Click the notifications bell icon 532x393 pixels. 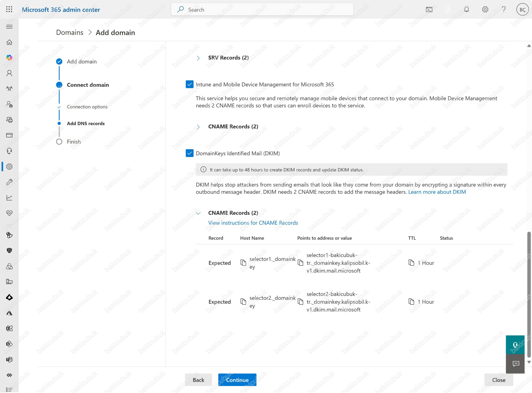coord(466,10)
